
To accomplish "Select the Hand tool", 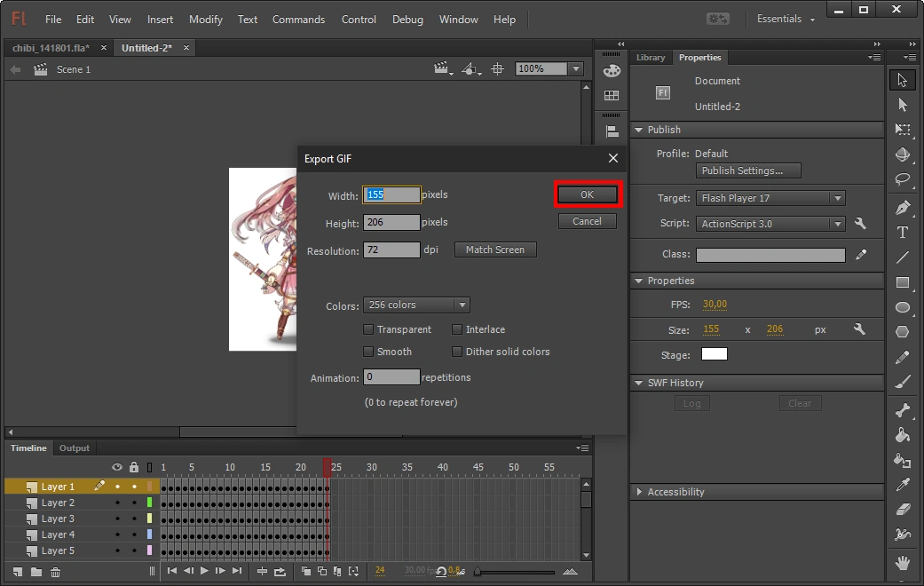I will pyautogui.click(x=903, y=562).
